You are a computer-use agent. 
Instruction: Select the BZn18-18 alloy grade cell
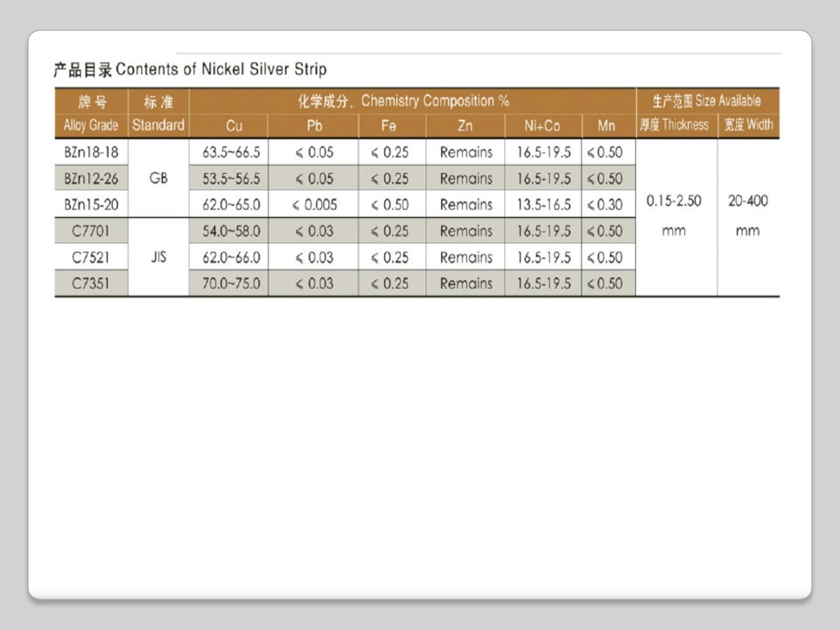(x=91, y=151)
